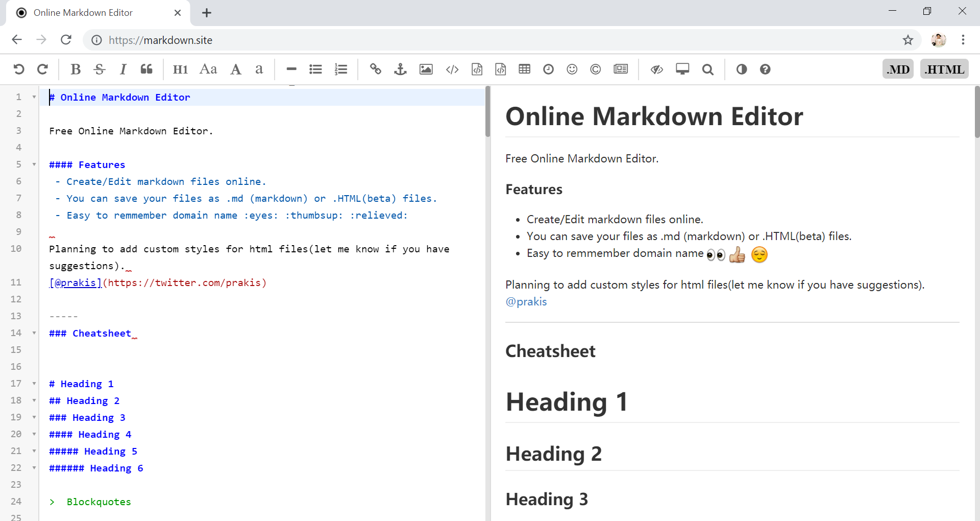Hide the preview pane with the eye icon

pos(656,69)
